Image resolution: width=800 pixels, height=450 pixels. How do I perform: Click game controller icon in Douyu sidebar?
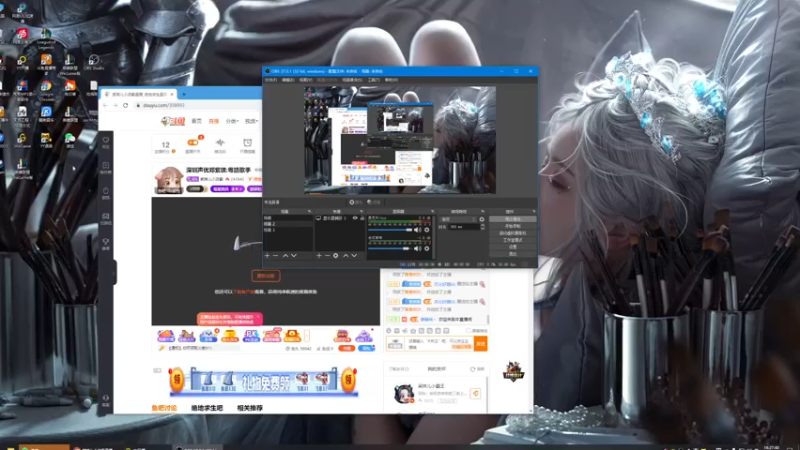tap(106, 216)
